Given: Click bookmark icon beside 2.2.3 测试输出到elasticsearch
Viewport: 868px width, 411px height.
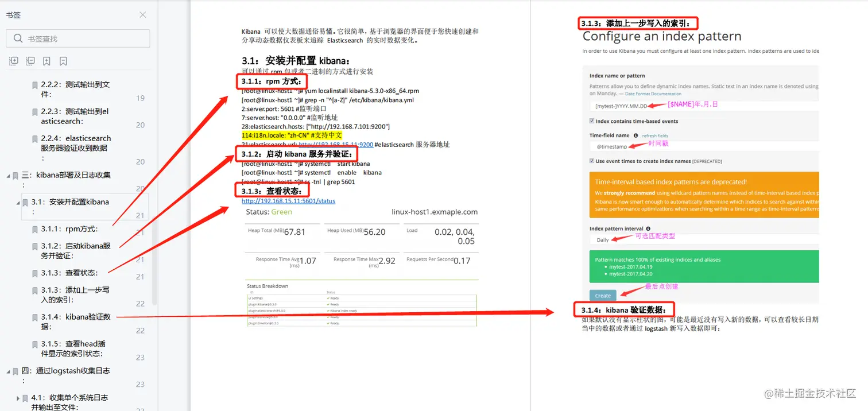Looking at the screenshot, I should (x=35, y=112).
